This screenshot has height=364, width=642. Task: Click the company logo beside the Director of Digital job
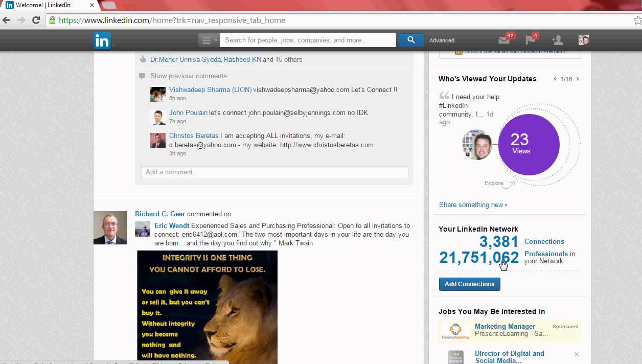pyautogui.click(x=455, y=357)
